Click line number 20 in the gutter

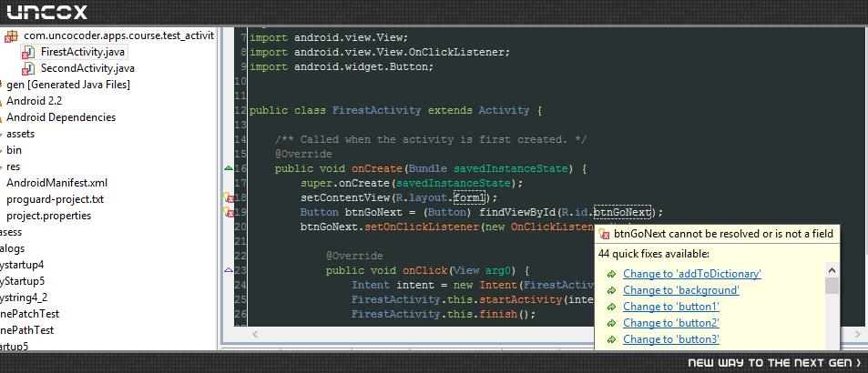coord(240,227)
